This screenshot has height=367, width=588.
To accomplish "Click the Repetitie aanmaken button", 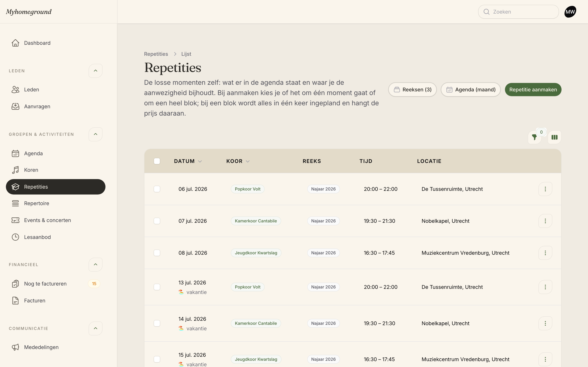I will point(533,90).
